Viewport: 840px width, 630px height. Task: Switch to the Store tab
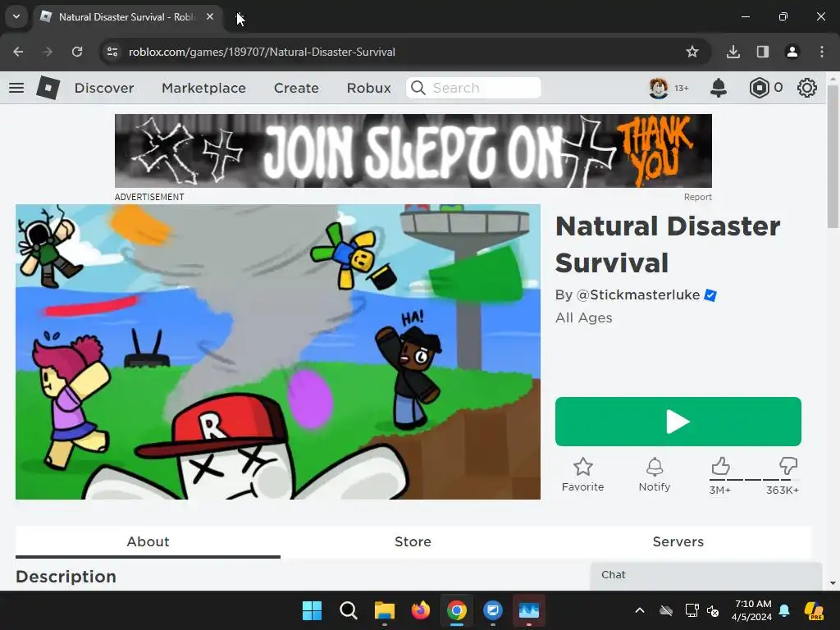click(x=413, y=541)
